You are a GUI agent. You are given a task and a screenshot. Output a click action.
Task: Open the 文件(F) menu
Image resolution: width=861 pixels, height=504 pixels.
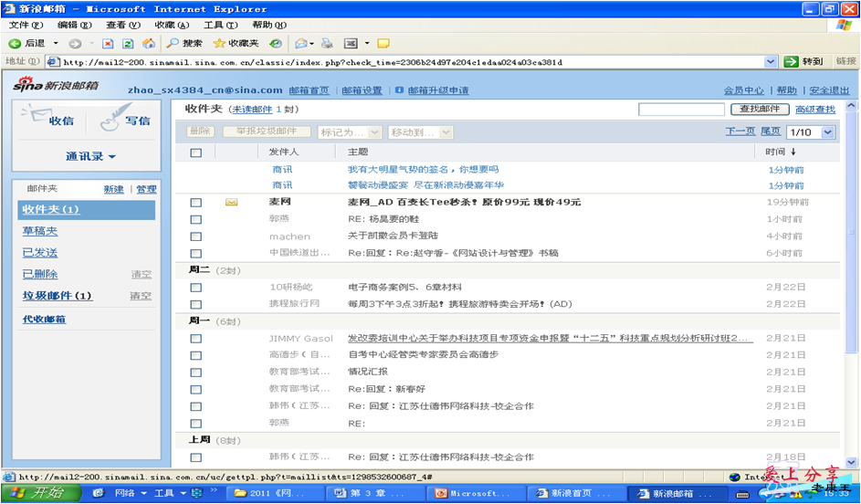point(26,26)
